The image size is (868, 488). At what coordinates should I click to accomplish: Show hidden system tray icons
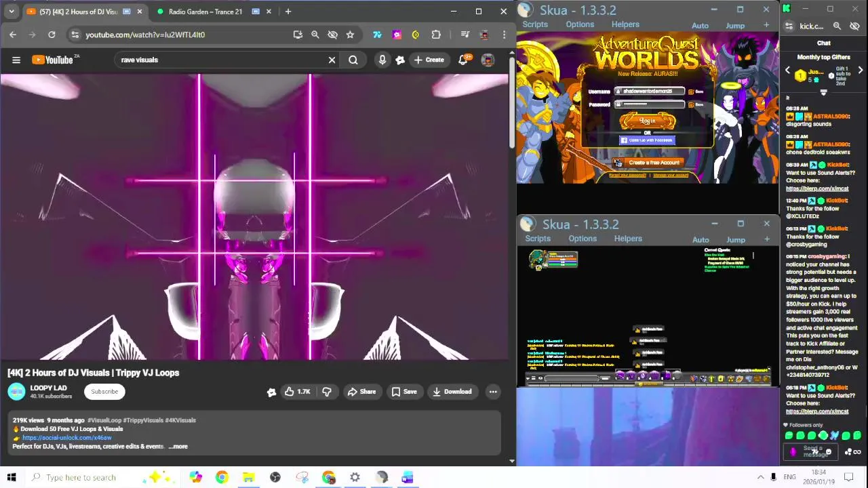[761, 477]
